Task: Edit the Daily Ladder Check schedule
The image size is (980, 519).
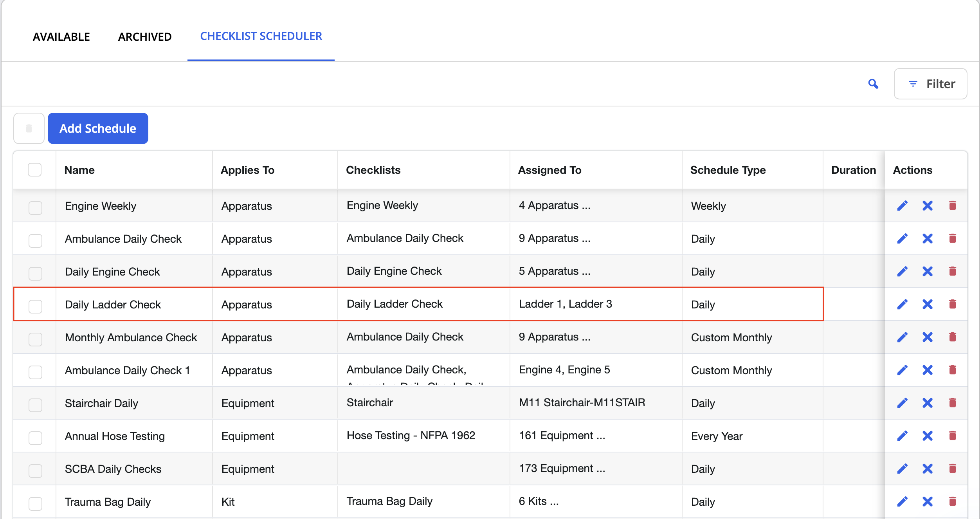Action: pyautogui.click(x=903, y=304)
